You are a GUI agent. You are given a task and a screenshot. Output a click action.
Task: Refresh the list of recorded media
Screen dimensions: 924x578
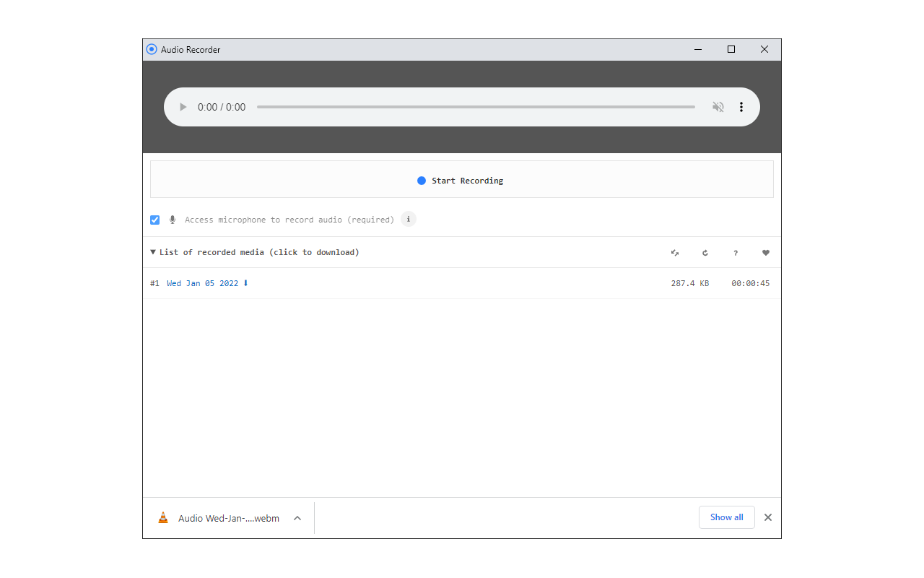tap(705, 252)
